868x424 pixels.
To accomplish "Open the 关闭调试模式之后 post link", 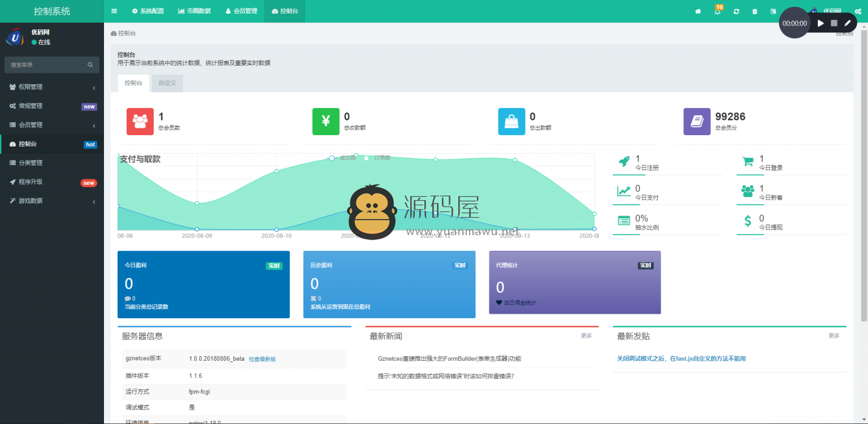I will [682, 358].
